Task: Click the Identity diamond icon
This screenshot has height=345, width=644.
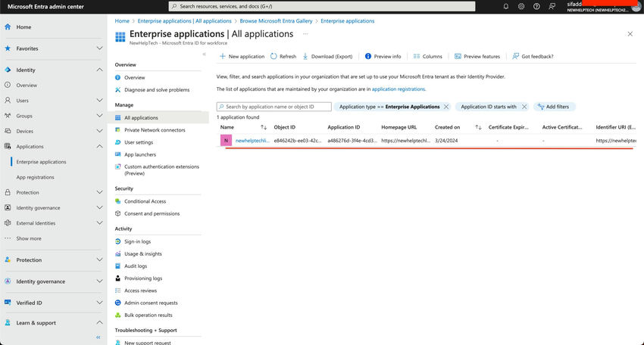Action: (8, 70)
